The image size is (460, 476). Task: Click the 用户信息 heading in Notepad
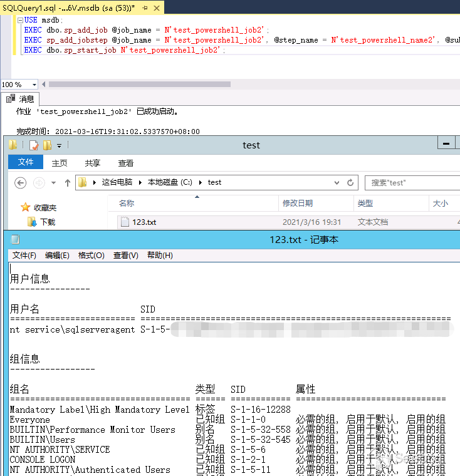click(x=30, y=279)
